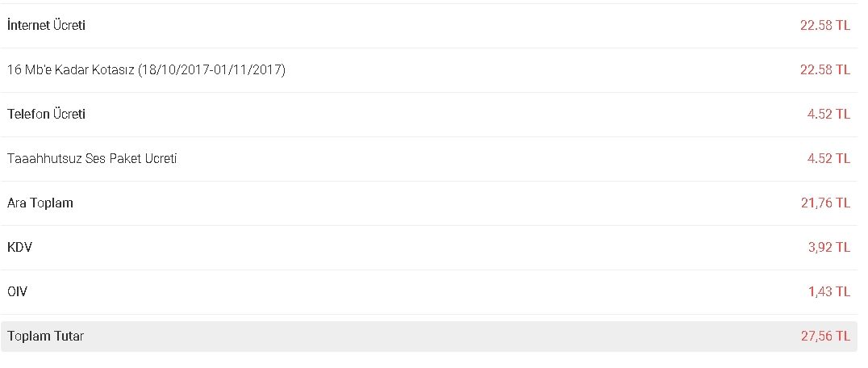868x368 pixels.
Task: Select the 22.58 TL amount for 16 Mb'e Kadar Kotasız
Action: (824, 70)
